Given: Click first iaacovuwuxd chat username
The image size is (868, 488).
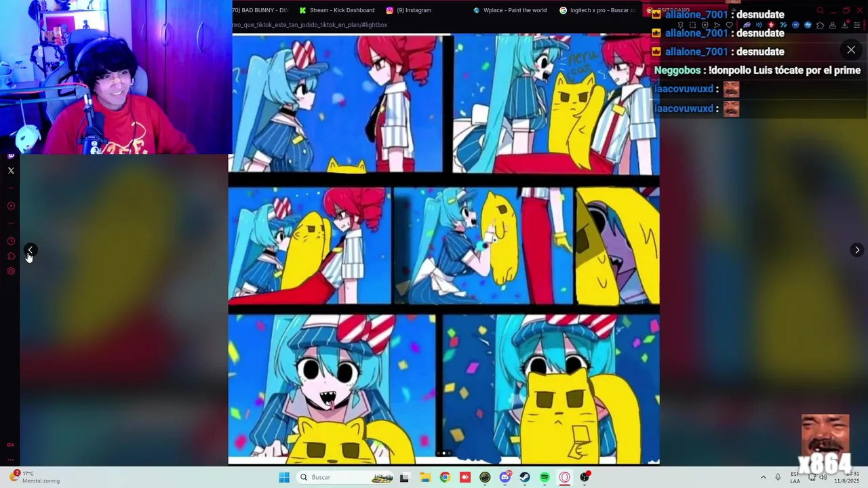Looking at the screenshot, I should (684, 89).
